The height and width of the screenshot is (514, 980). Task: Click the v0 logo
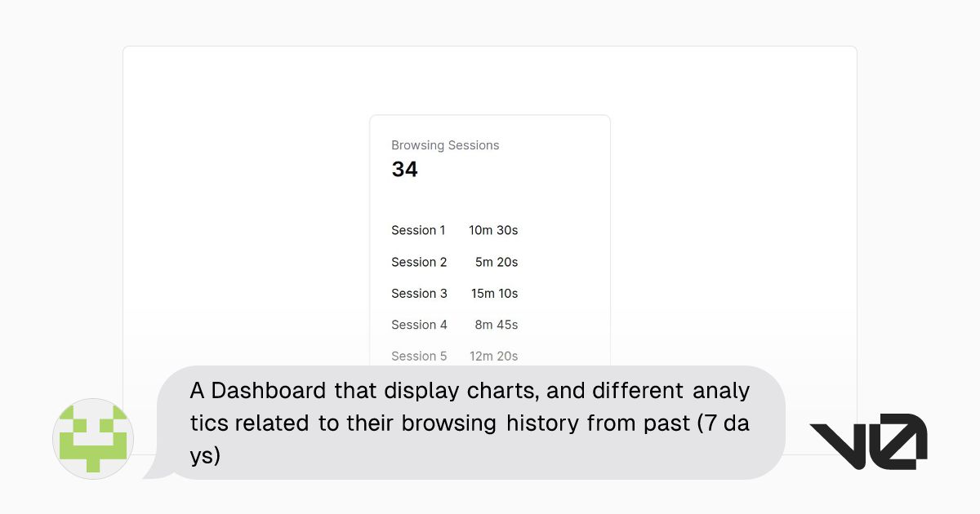coord(867,441)
